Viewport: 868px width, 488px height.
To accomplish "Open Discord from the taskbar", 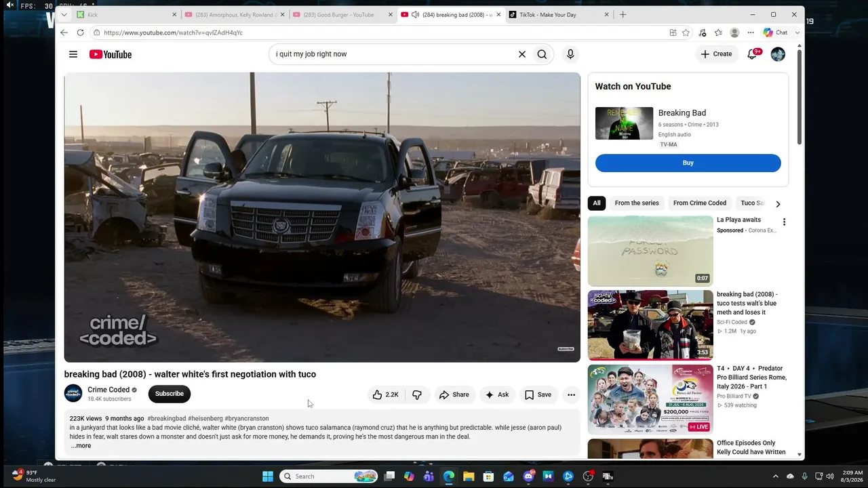I will (x=528, y=476).
